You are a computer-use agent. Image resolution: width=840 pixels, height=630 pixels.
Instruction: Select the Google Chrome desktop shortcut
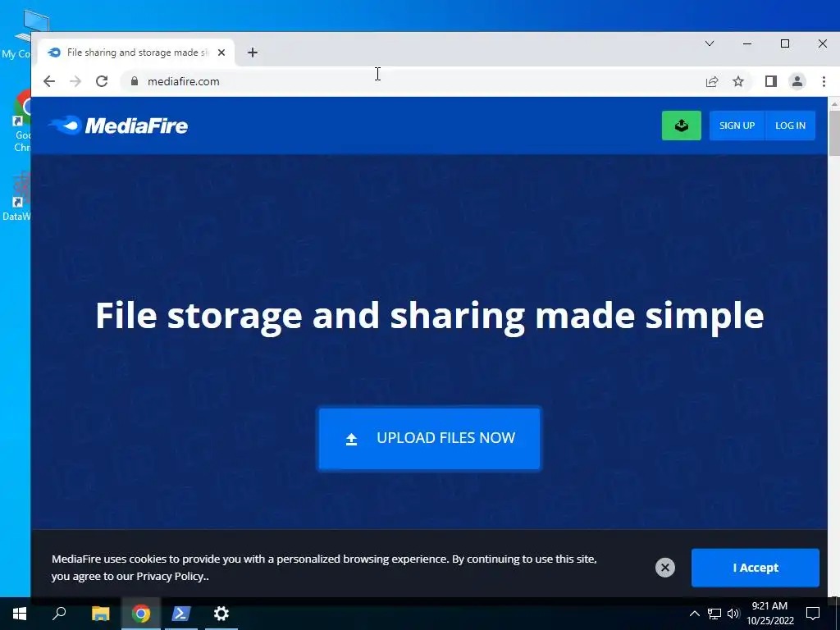pyautogui.click(x=22, y=121)
